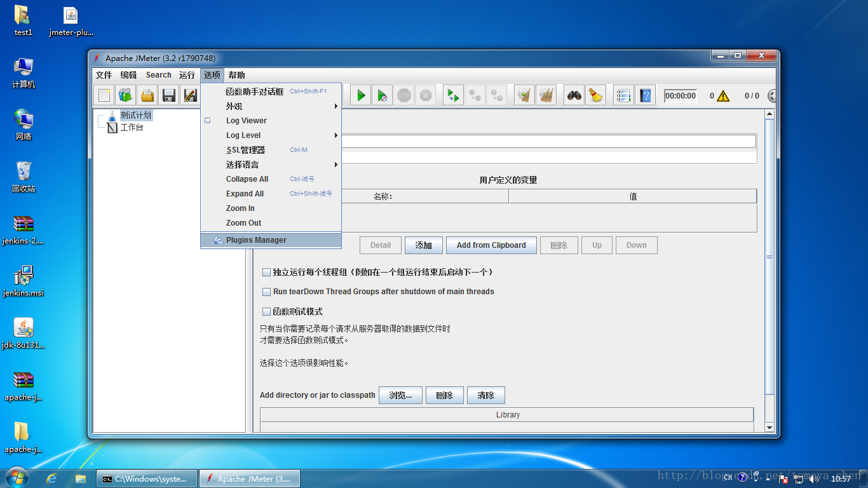Viewport: 868px width, 488px height.
Task: Open jenkins.msi desktop icon
Action: [x=24, y=281]
